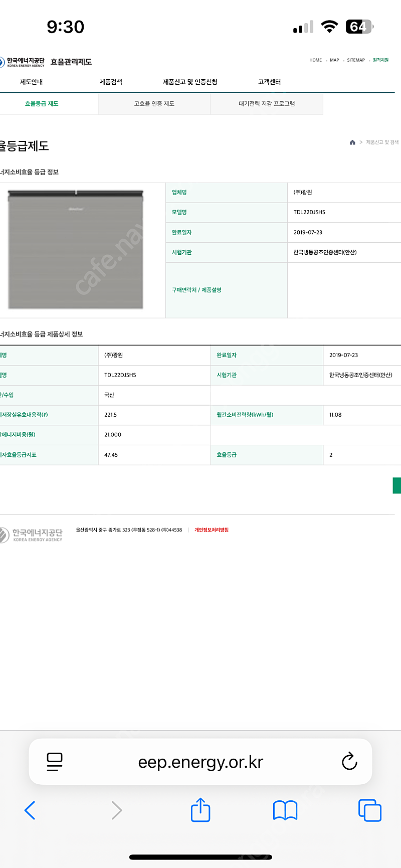Click the SITEMAP link
401x868 pixels.
[356, 60]
